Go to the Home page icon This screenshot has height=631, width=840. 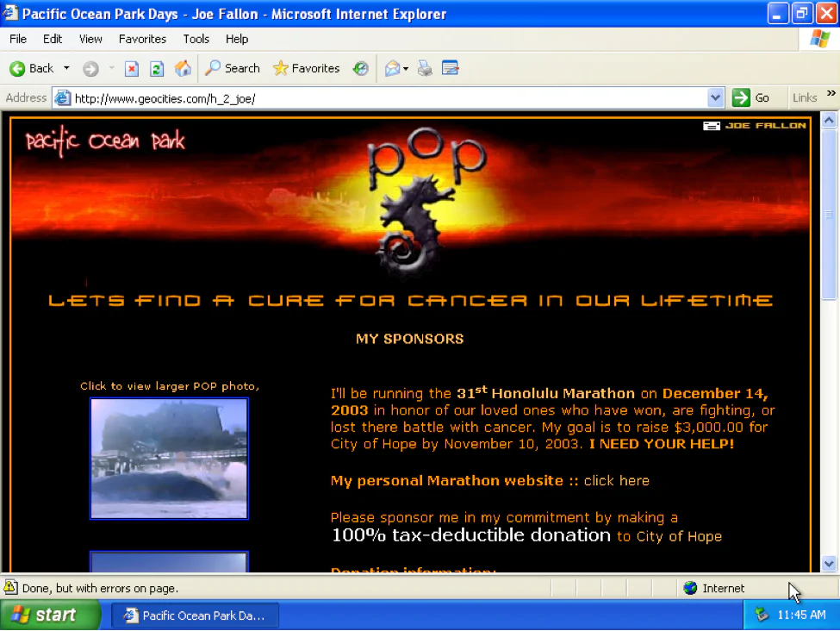point(183,69)
